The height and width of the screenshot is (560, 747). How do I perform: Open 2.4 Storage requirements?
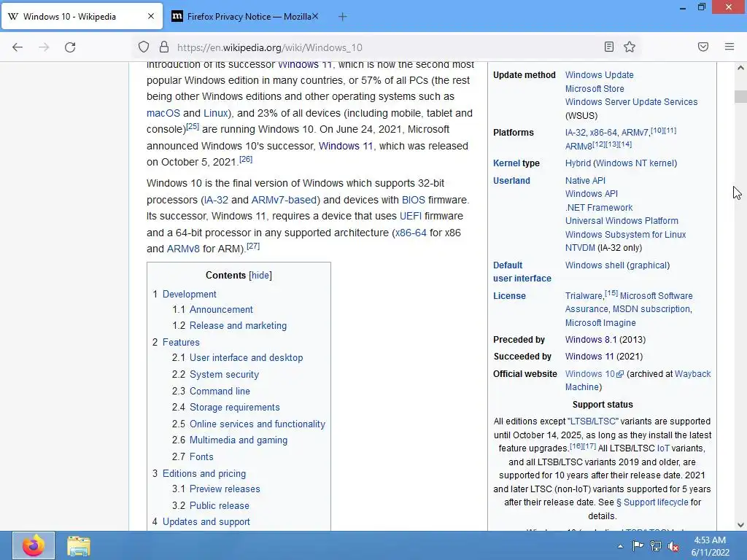tap(234, 408)
